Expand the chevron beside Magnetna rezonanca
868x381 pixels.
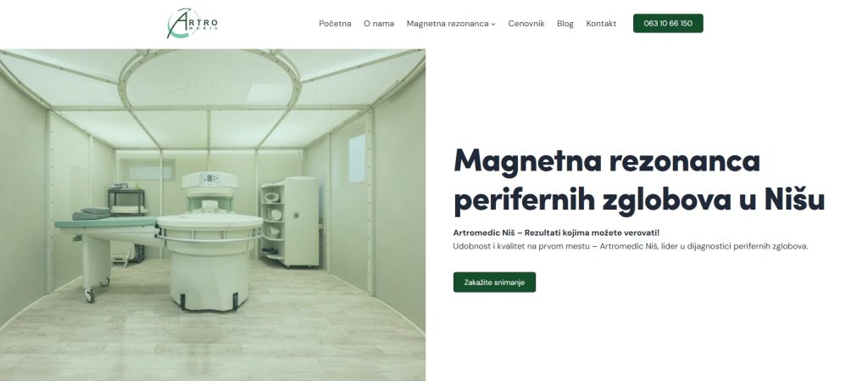coord(493,24)
